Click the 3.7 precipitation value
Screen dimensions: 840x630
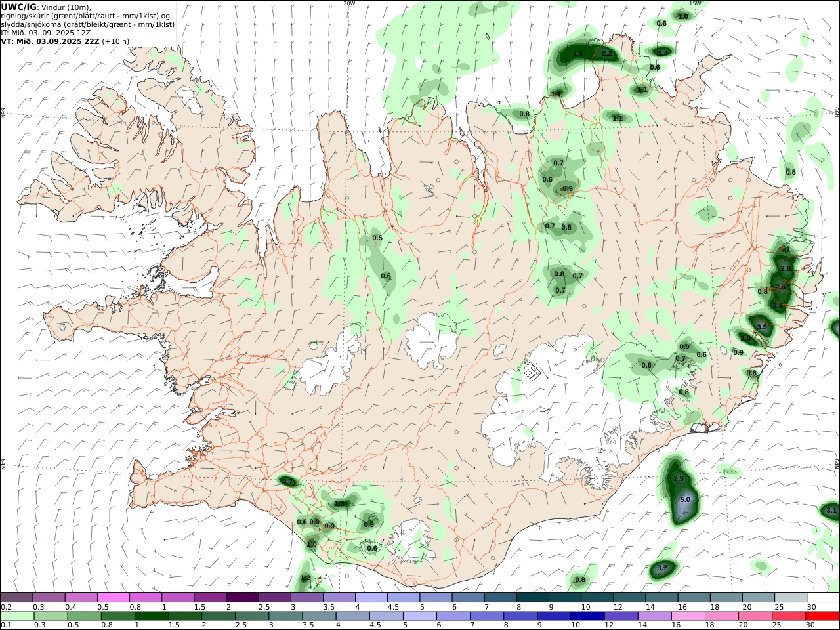coord(662,568)
